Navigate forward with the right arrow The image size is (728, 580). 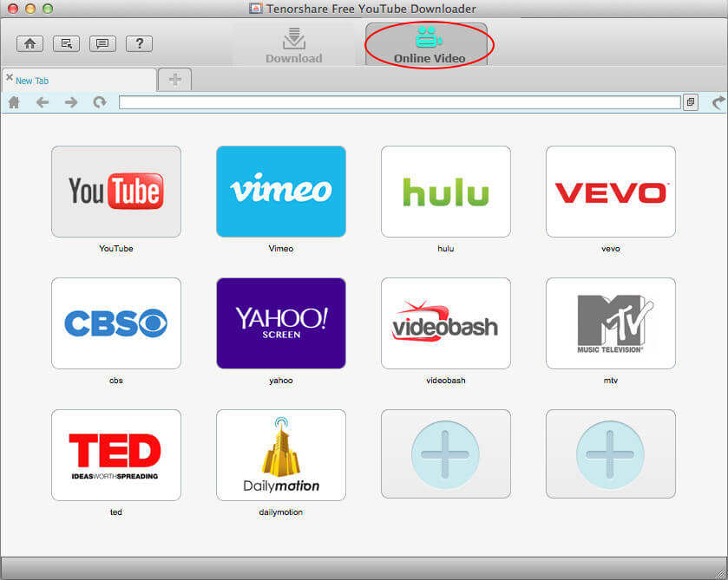71,102
